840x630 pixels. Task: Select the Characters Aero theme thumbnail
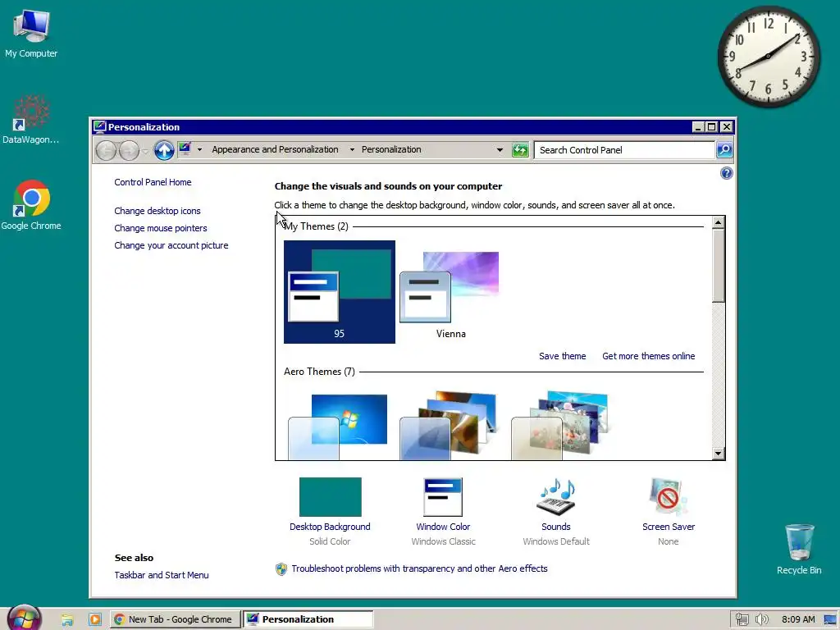pos(562,426)
